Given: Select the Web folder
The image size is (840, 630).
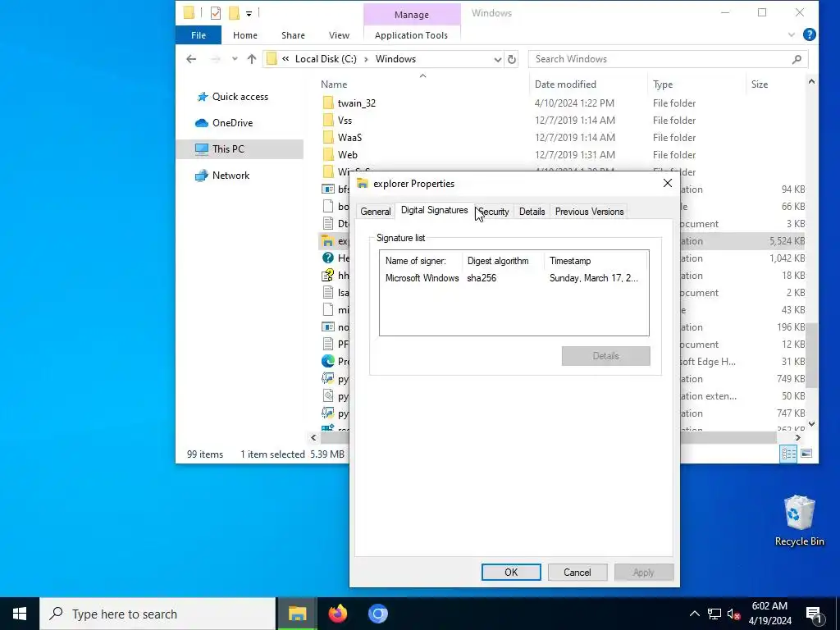Looking at the screenshot, I should tap(347, 154).
